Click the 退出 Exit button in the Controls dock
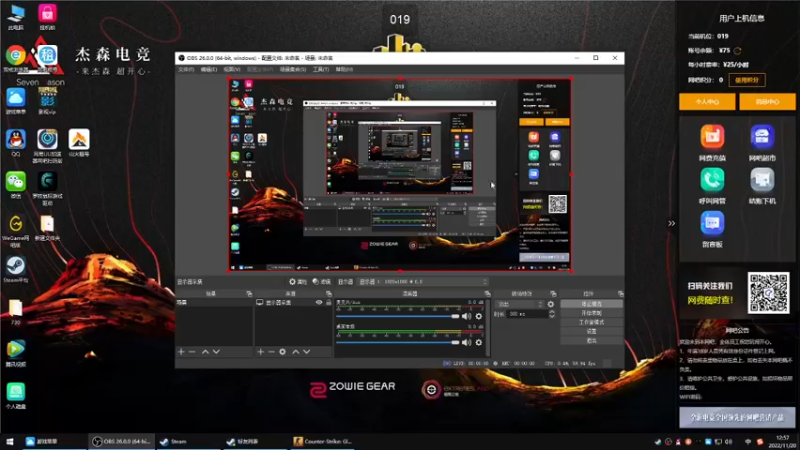Image resolution: width=800 pixels, height=450 pixels. point(591,340)
